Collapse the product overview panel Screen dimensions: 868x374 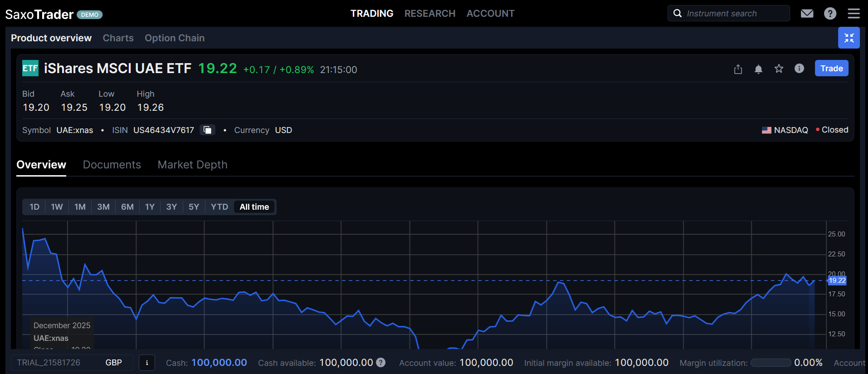pos(849,38)
